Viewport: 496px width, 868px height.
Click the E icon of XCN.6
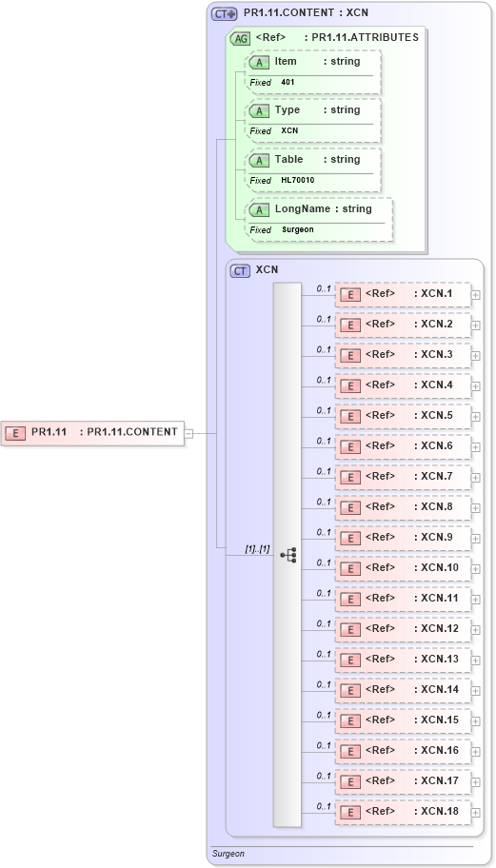[349, 447]
